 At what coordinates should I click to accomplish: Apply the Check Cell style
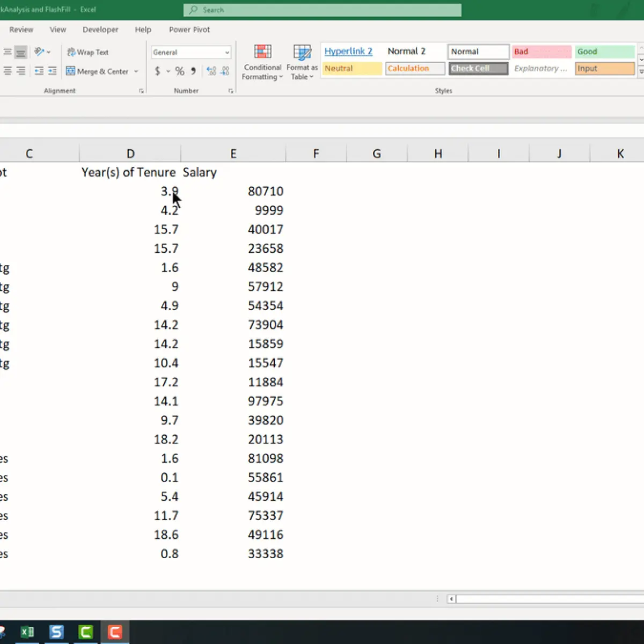pos(478,69)
